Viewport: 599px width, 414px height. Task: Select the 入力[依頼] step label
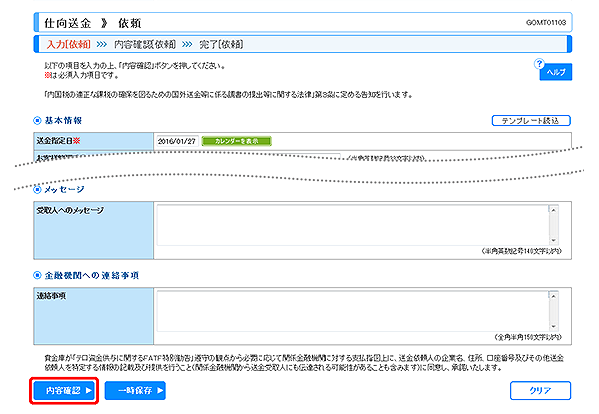click(69, 44)
